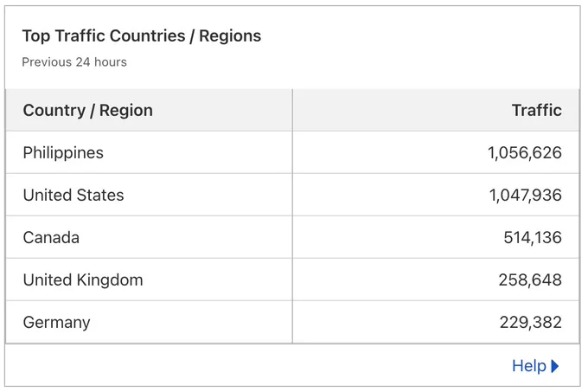
Task: Click the Top Traffic Countries / Regions title
Action: tap(142, 36)
